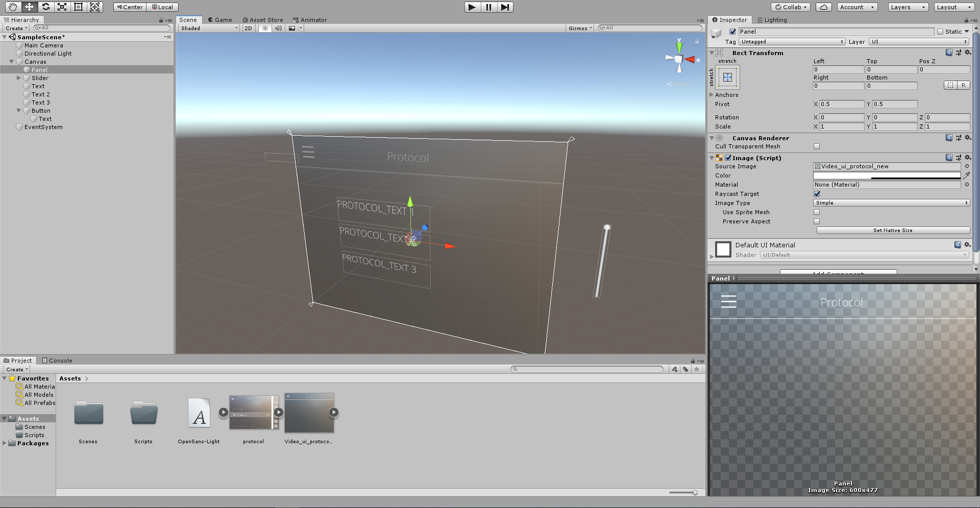Open Source Image object picker circle
Viewport: 980px width, 508px height.
[x=967, y=166]
